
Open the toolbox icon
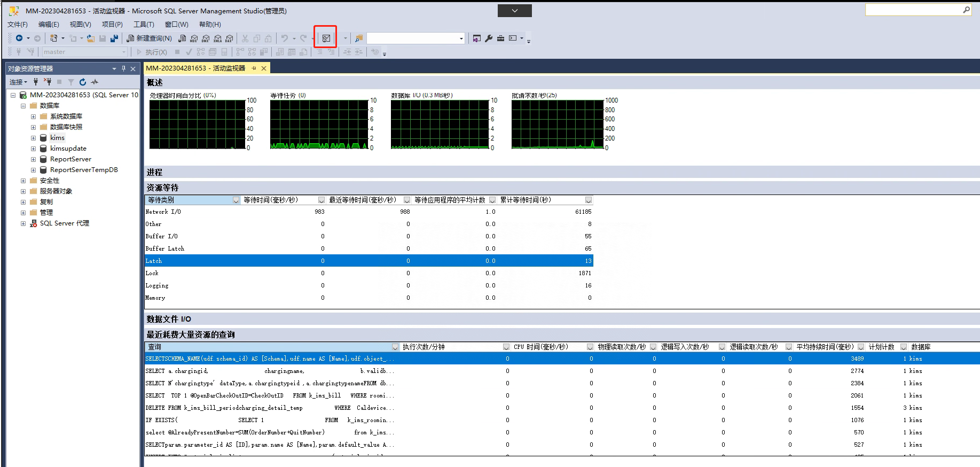pyautogui.click(x=500, y=38)
